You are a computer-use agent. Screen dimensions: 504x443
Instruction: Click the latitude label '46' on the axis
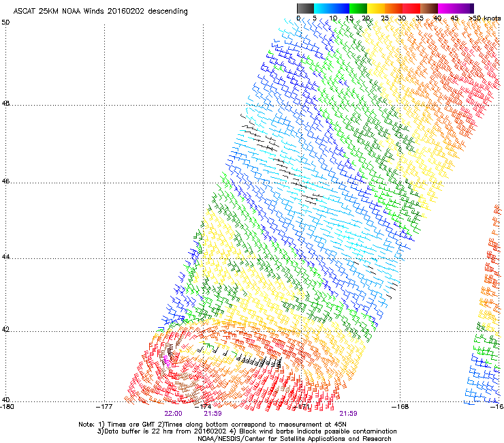[5, 181]
